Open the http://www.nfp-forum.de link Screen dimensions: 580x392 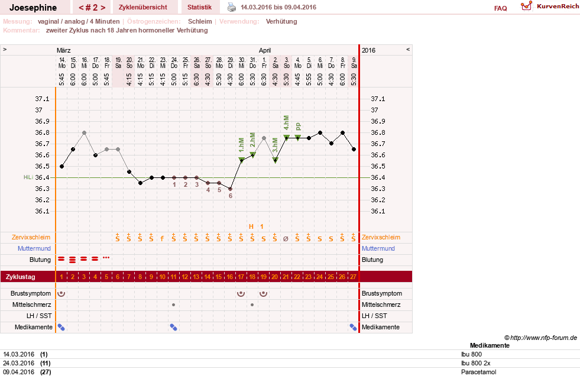(543, 338)
